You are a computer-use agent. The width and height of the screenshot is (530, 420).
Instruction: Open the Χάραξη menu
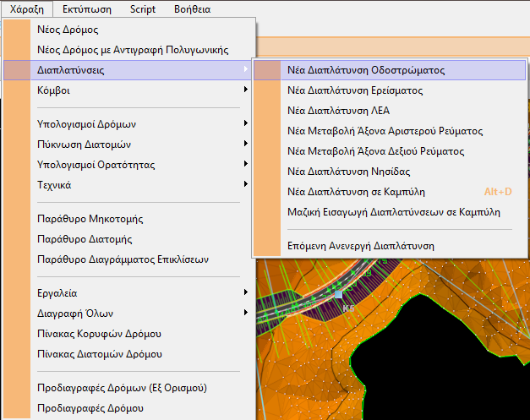point(27,9)
